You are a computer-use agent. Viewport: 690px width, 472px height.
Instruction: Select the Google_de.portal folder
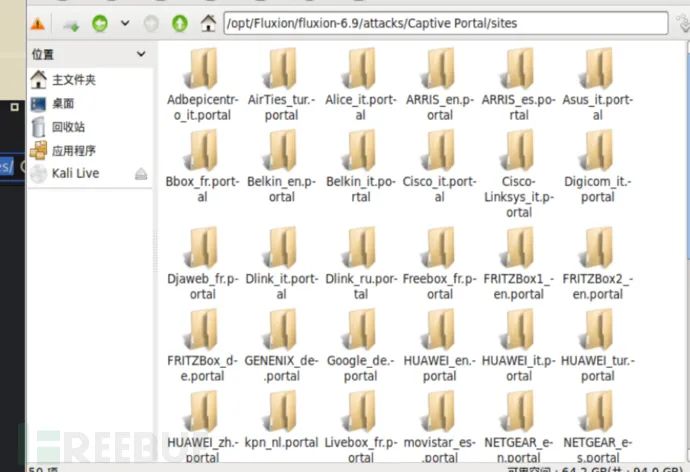click(x=361, y=346)
